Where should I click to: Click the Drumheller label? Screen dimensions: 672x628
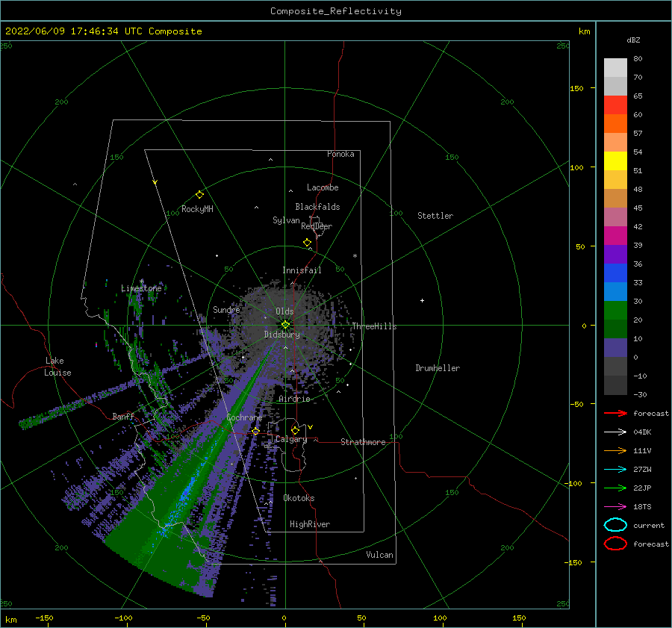438,368
